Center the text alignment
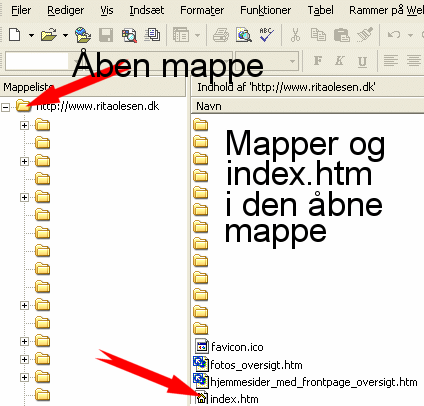This screenshot has width=424, height=406. [414, 61]
